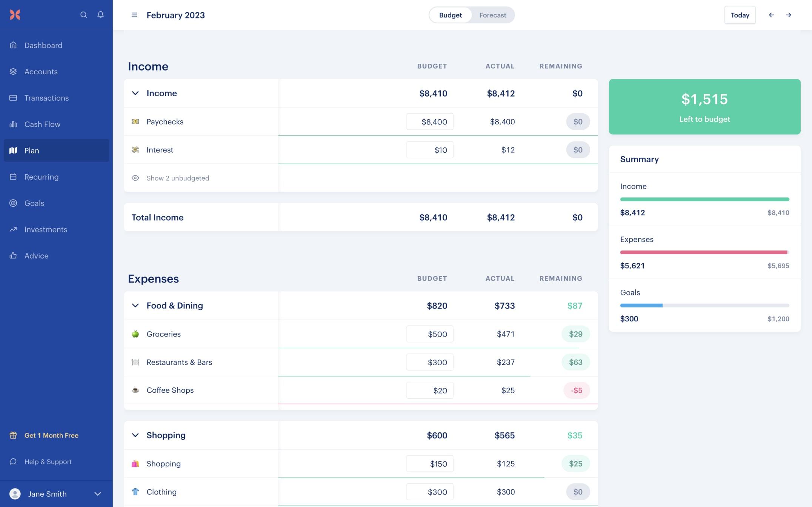The height and width of the screenshot is (507, 812).
Task: Open the Accounts section
Action: pyautogui.click(x=40, y=71)
